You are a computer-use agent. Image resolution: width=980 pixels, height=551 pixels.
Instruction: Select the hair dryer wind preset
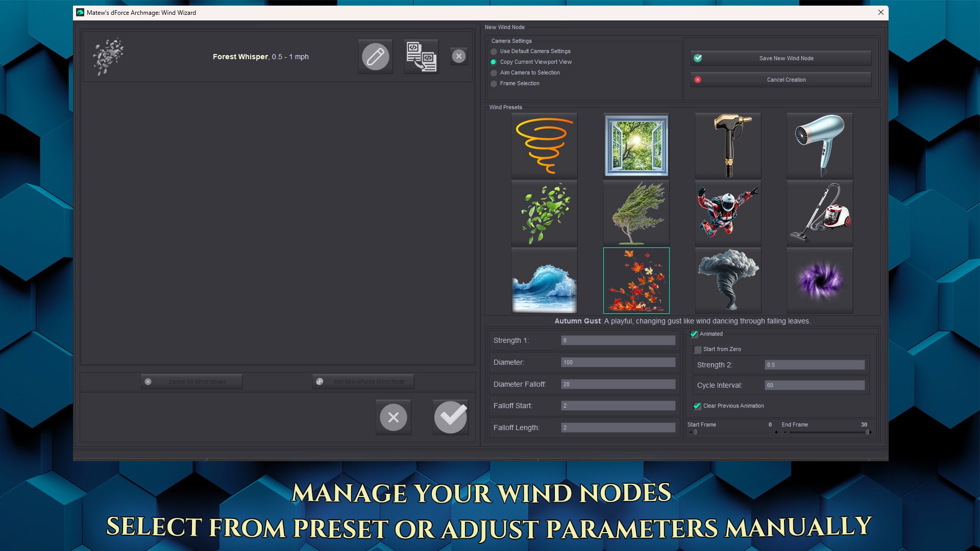click(820, 146)
